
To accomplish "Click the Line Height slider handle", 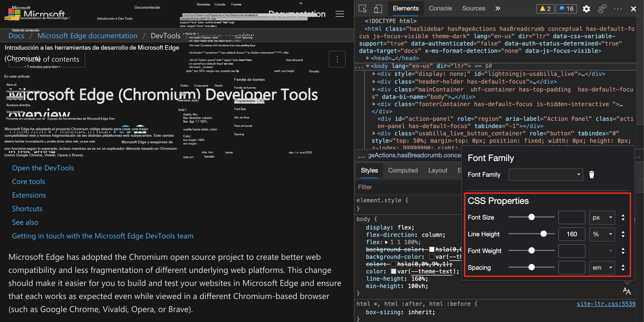I will click(x=544, y=234).
